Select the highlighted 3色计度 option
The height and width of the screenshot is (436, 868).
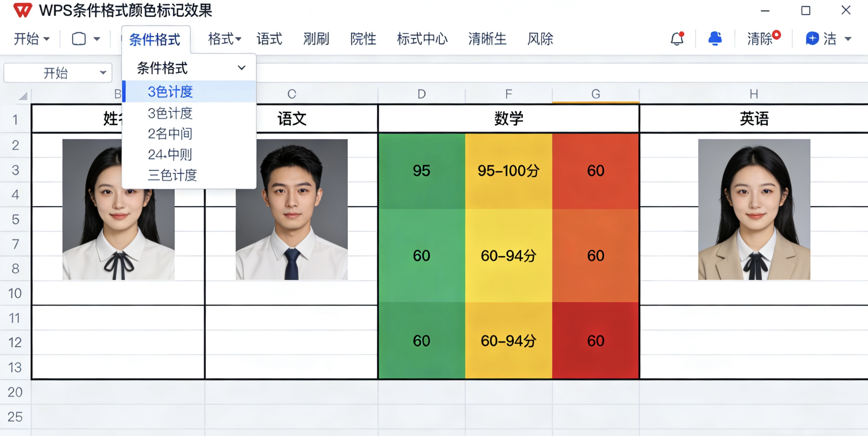pyautogui.click(x=171, y=91)
